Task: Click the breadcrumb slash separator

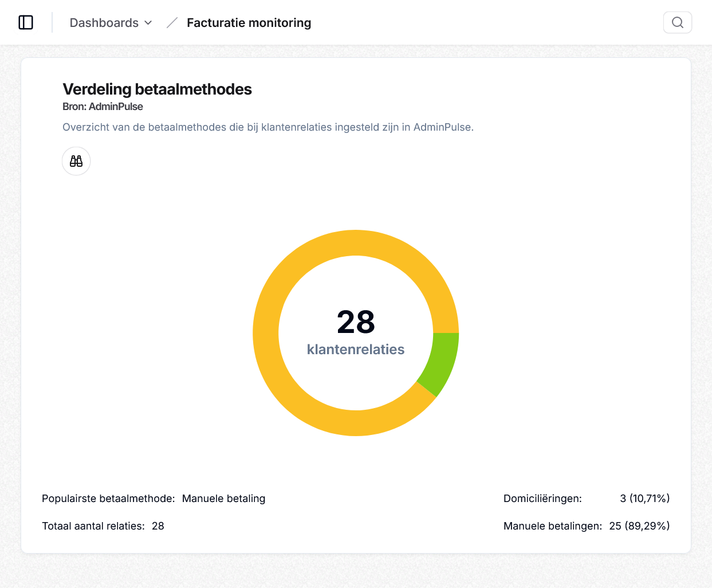Action: (x=172, y=23)
